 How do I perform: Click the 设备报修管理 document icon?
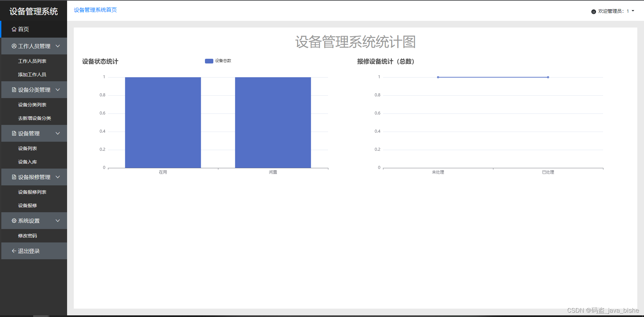[x=14, y=177]
